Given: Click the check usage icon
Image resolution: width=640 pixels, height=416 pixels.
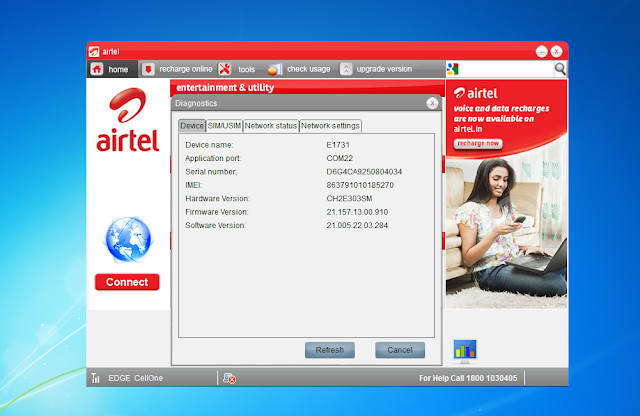Looking at the screenshot, I should click(275, 69).
